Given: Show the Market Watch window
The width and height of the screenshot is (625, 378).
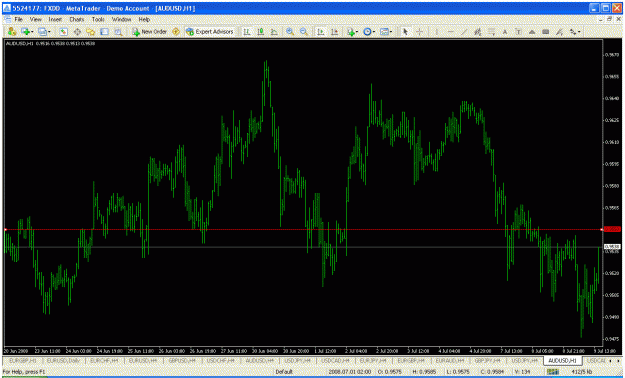Looking at the screenshot, I should [x=63, y=32].
